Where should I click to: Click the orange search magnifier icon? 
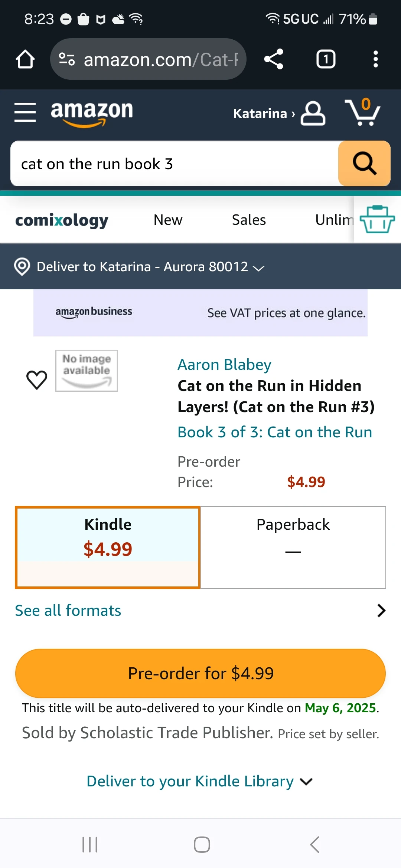pyautogui.click(x=363, y=163)
